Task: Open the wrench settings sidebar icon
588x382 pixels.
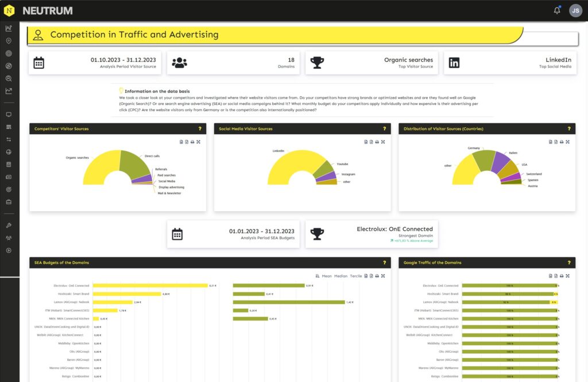Action: pyautogui.click(x=9, y=225)
